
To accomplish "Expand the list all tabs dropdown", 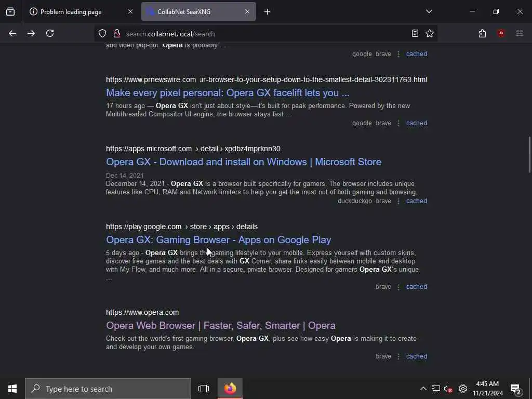I will [x=429, y=11].
